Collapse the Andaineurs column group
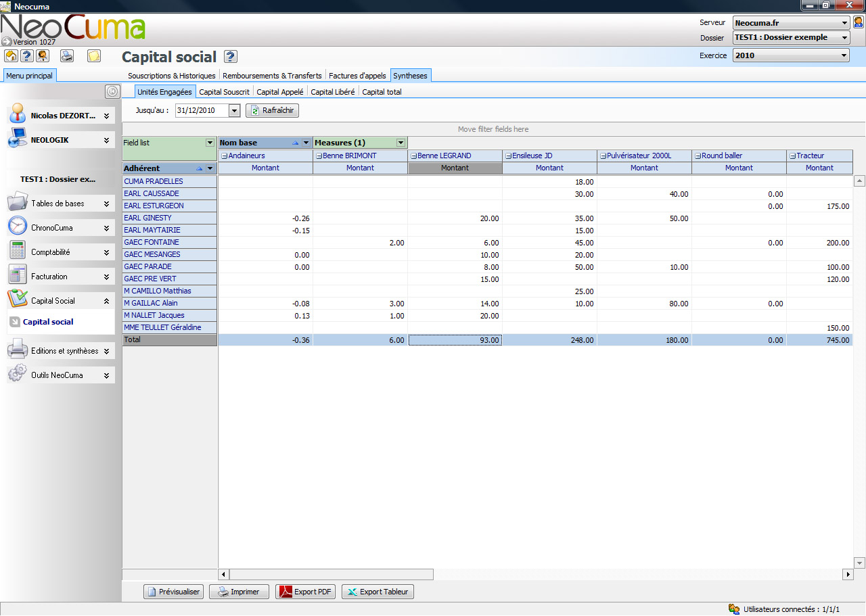 [225, 156]
